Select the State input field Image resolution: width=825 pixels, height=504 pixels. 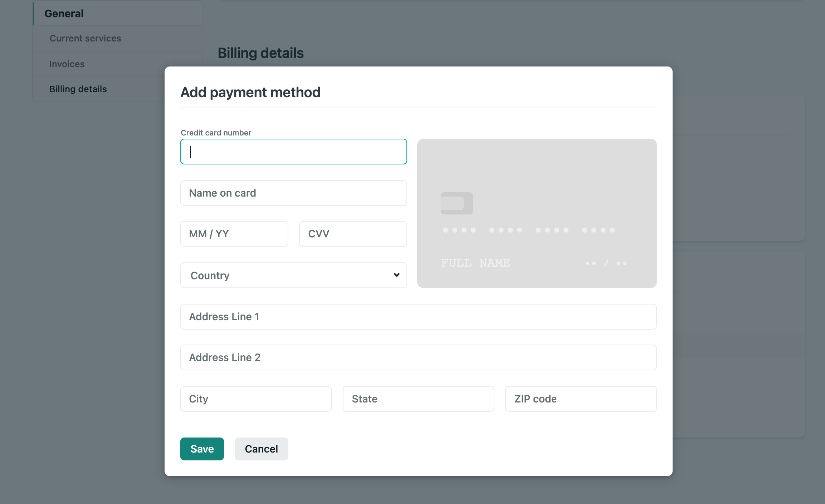(x=418, y=399)
